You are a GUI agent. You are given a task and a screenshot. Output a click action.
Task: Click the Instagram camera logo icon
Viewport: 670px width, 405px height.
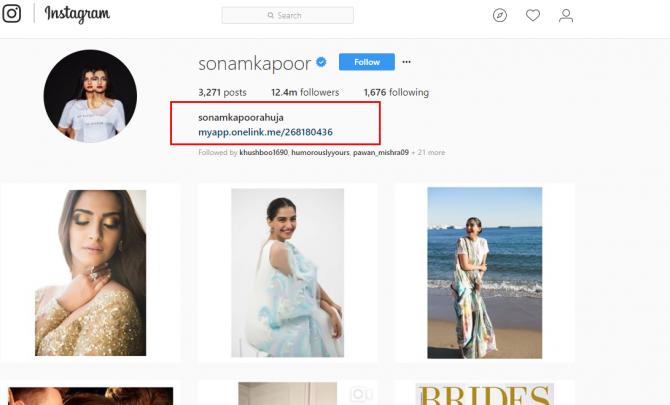pyautogui.click(x=12, y=14)
